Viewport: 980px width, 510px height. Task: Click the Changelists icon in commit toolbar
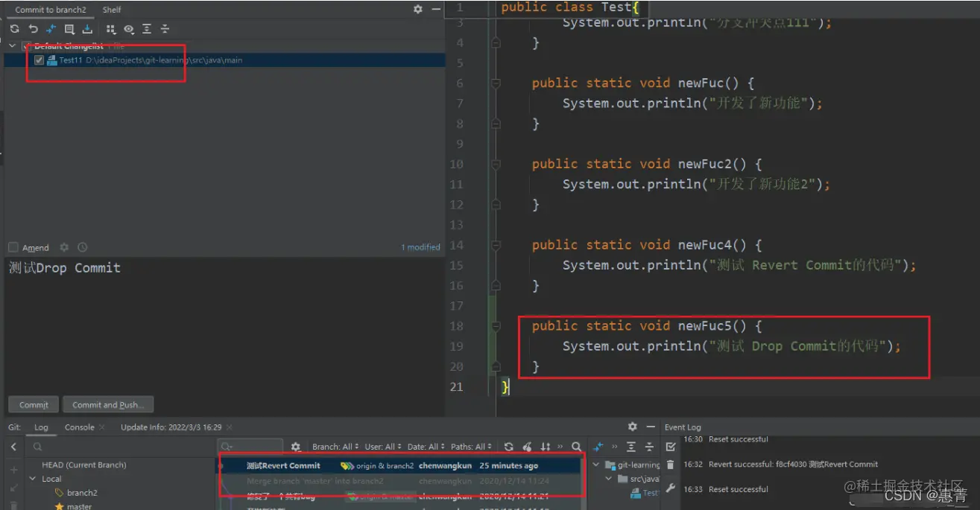coord(69,29)
